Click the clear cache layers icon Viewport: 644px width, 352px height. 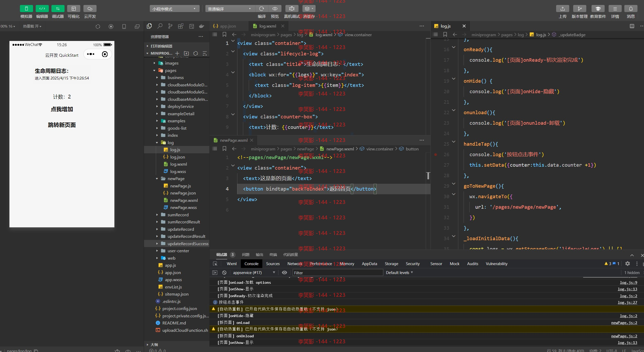coord(309,9)
